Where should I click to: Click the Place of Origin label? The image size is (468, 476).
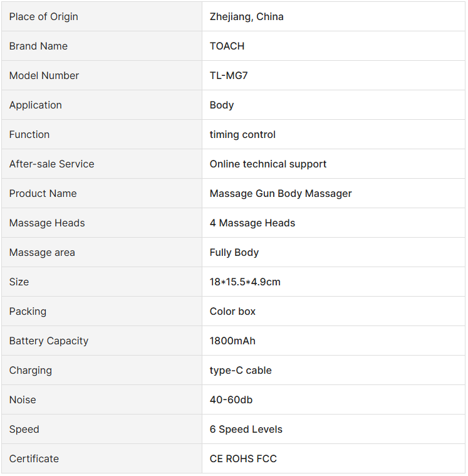[44, 17]
